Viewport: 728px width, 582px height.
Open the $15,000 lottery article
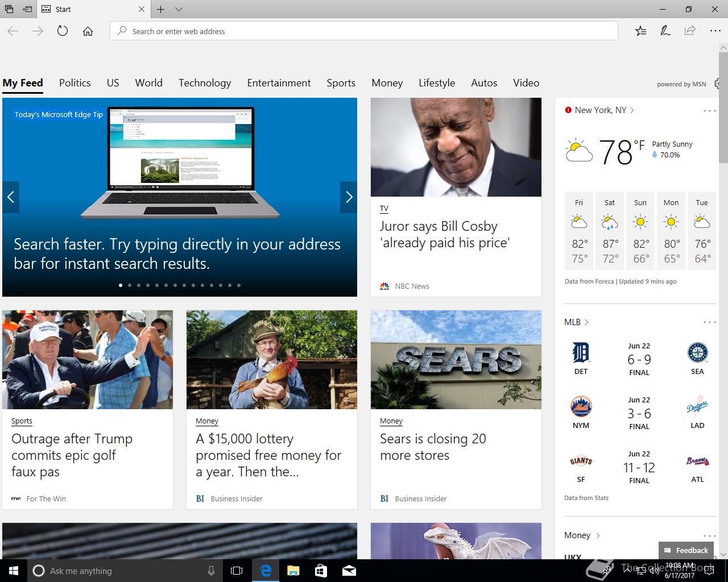point(268,455)
